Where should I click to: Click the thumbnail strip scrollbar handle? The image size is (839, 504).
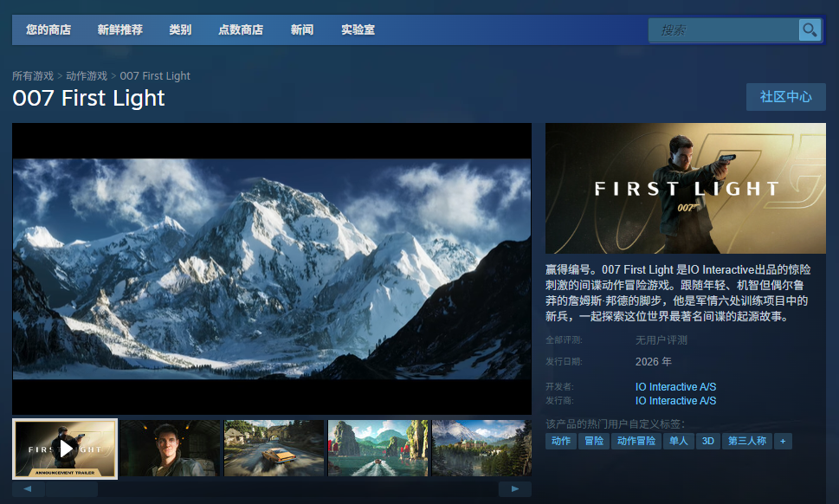(72, 489)
